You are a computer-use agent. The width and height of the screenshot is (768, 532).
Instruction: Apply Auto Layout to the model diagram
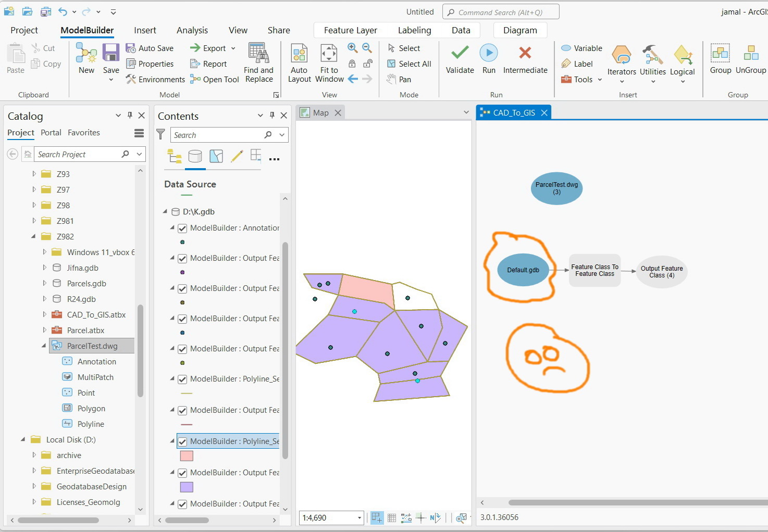click(299, 61)
